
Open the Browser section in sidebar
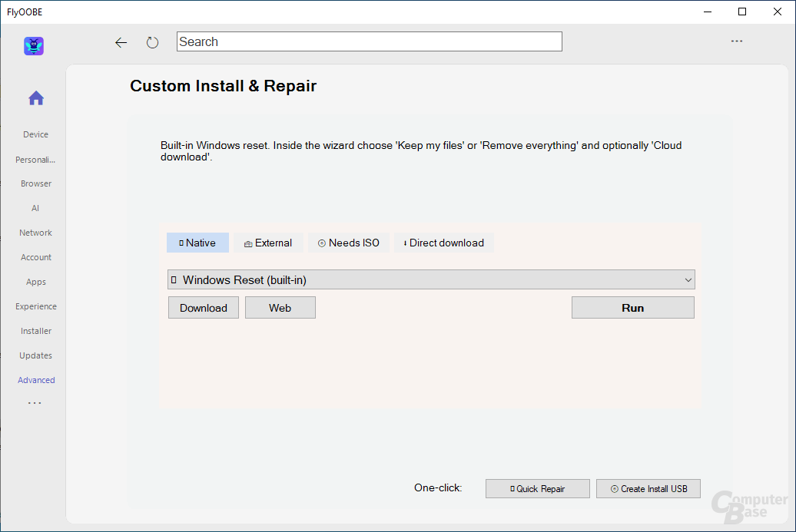coord(36,183)
